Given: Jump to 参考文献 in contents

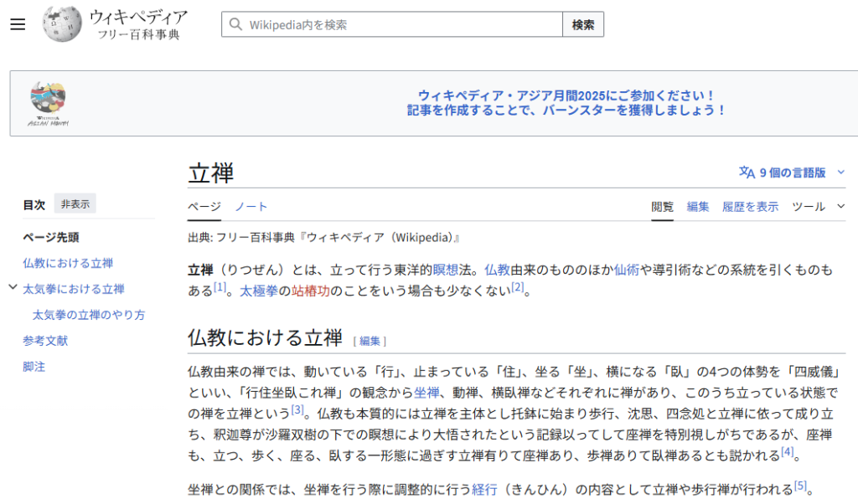Looking at the screenshot, I should [x=45, y=341].
